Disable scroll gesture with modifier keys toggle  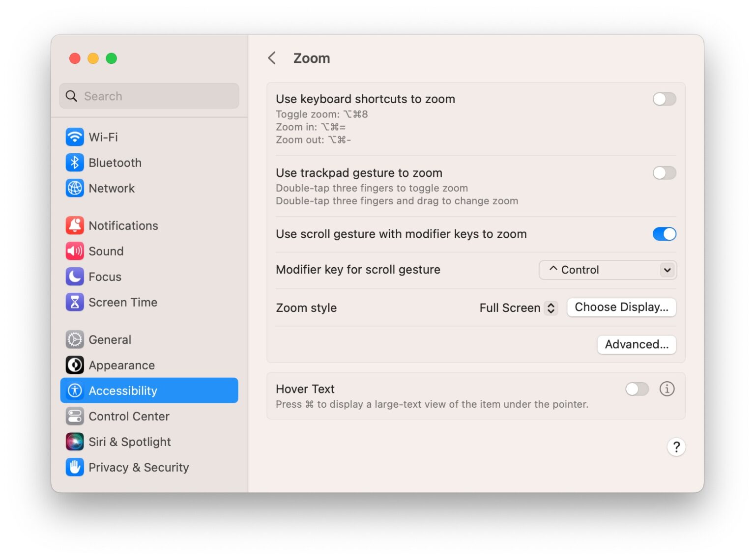pyautogui.click(x=664, y=234)
